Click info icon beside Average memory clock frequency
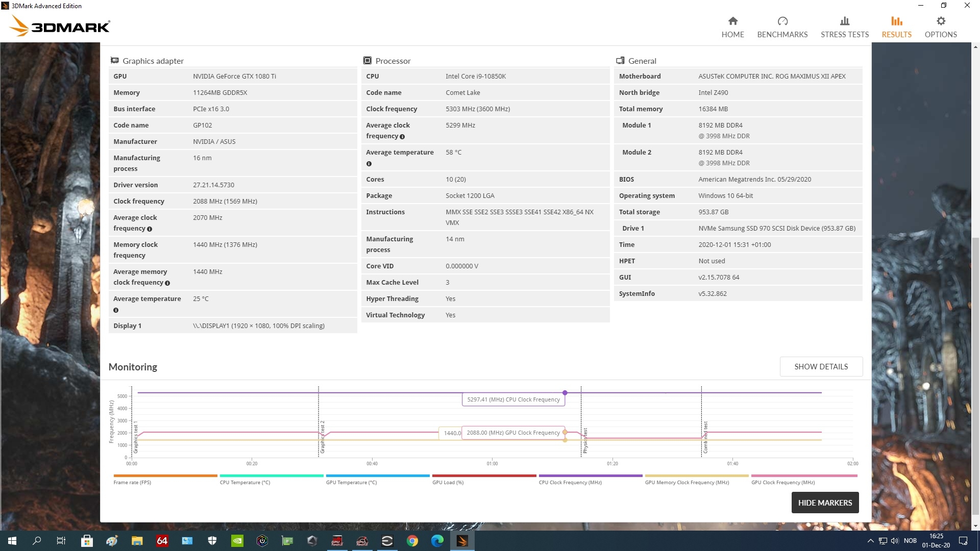The width and height of the screenshot is (980, 551). 167,283
